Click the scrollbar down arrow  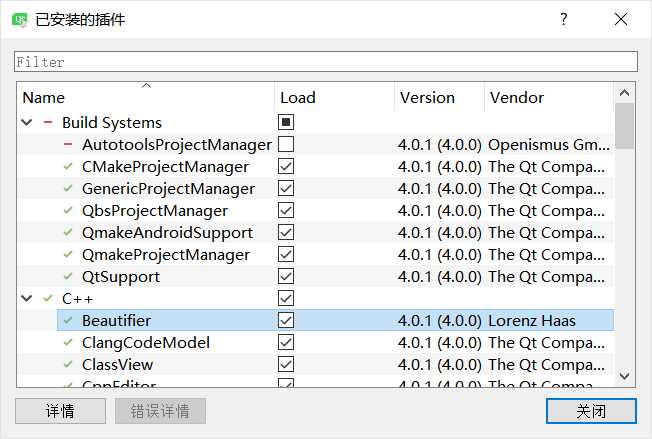coord(624,376)
